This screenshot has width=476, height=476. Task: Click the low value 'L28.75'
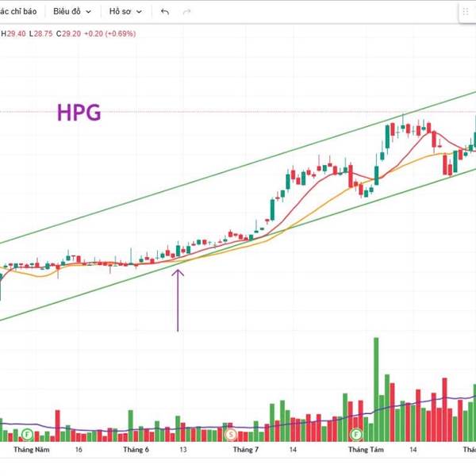40,33
